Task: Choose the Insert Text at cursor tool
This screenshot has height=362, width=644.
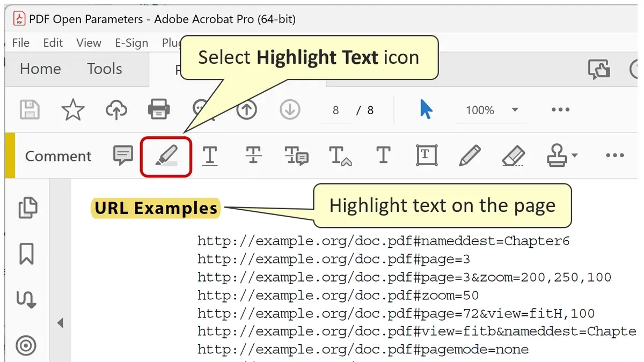Action: point(340,156)
